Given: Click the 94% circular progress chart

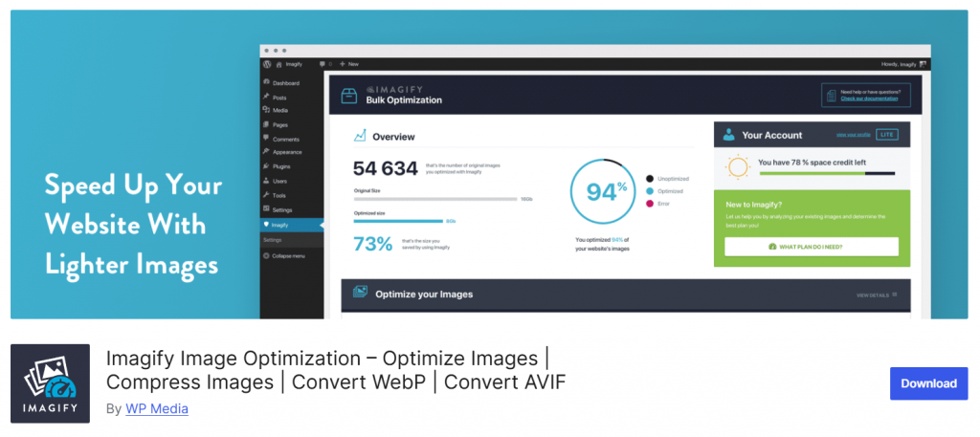Looking at the screenshot, I should point(601,191).
